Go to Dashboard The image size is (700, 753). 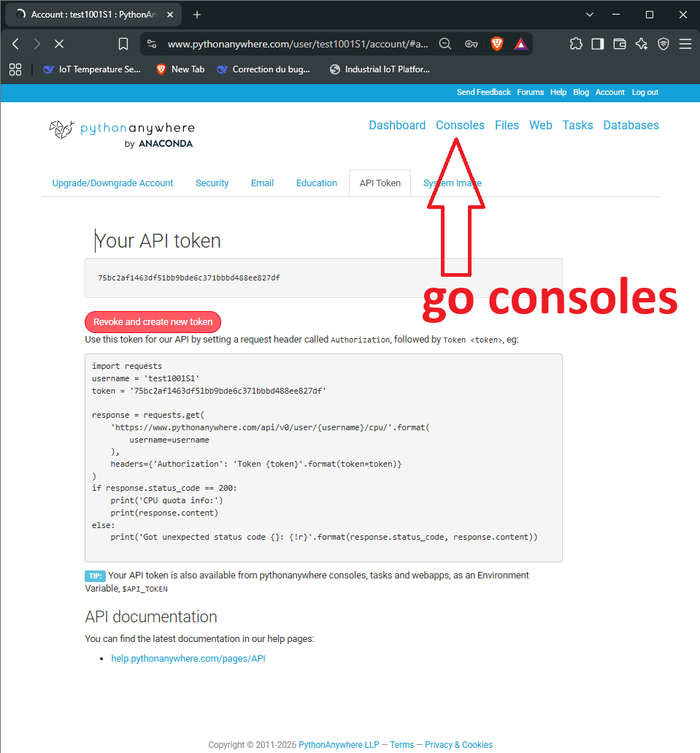tap(397, 126)
